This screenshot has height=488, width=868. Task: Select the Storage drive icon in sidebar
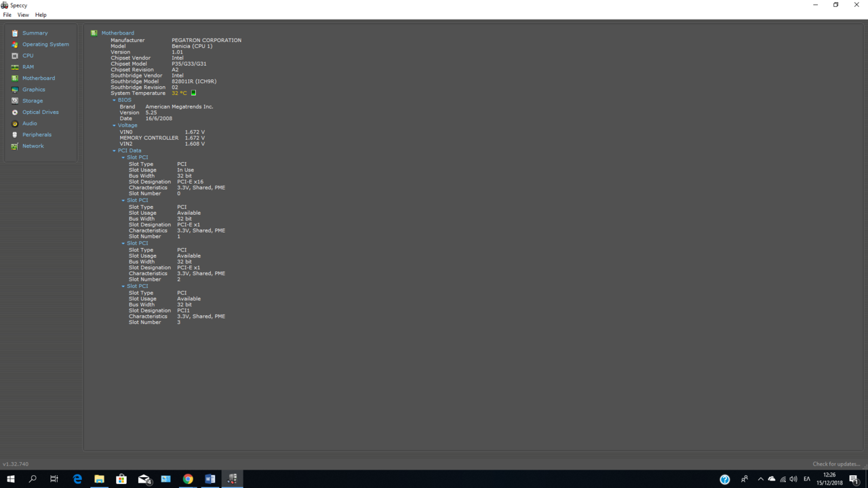(15, 101)
